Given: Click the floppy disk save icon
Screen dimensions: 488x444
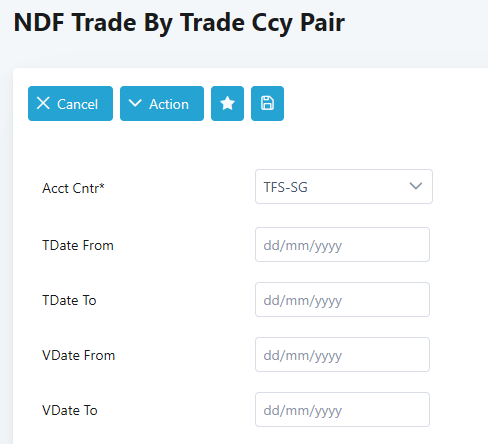Looking at the screenshot, I should 267,103.
